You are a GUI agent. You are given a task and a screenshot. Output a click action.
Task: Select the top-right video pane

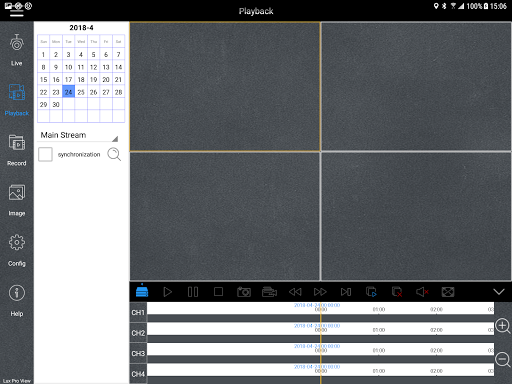point(416,87)
